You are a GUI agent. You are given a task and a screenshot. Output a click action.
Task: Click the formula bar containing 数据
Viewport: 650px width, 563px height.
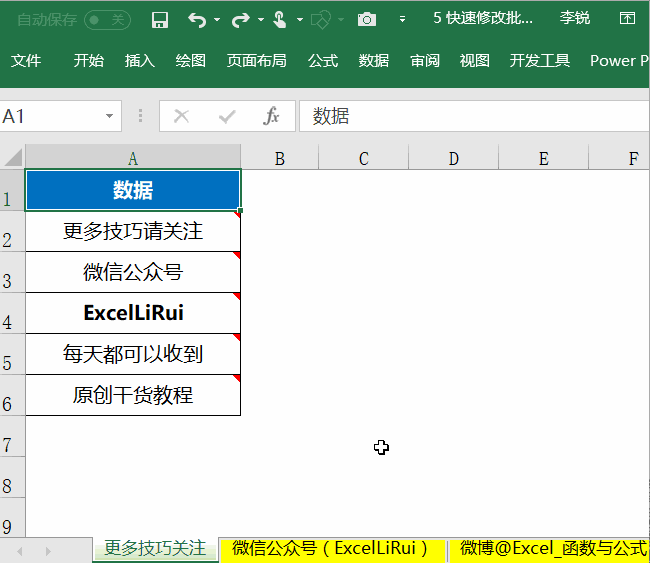474,116
